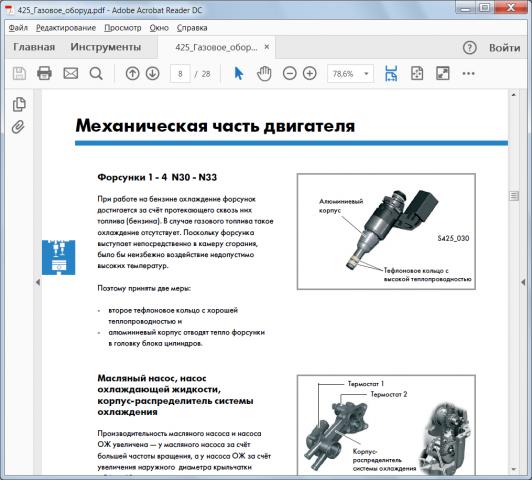Select the arrow Selection tool
This screenshot has width=532, height=480.
click(239, 73)
